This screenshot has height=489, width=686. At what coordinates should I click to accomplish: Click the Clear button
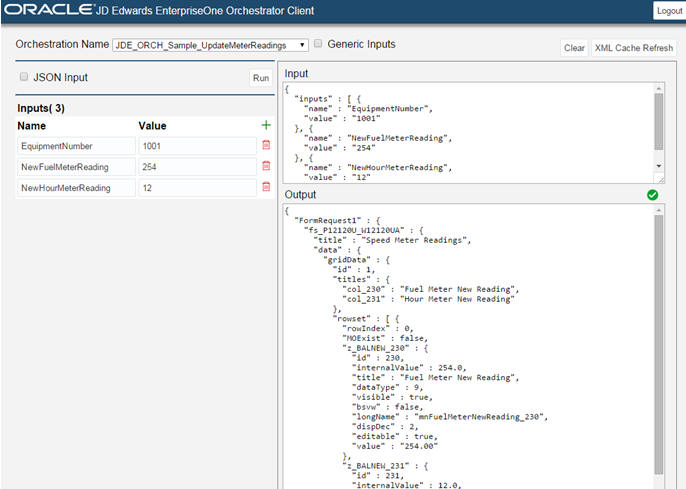coord(574,48)
